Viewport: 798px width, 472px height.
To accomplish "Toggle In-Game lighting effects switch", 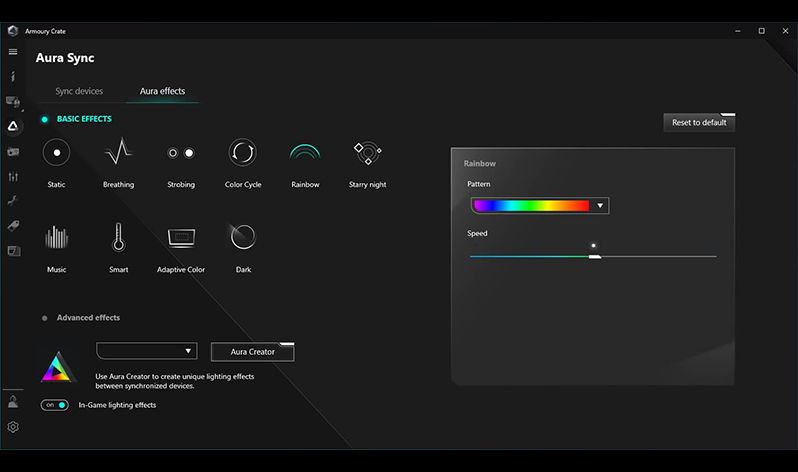I will [54, 405].
